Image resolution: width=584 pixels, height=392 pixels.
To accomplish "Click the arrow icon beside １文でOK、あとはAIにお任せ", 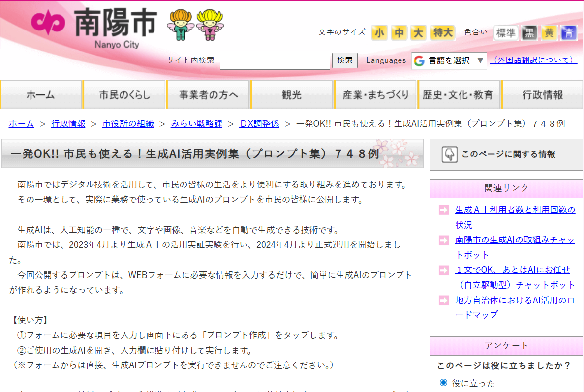I will tap(443, 271).
